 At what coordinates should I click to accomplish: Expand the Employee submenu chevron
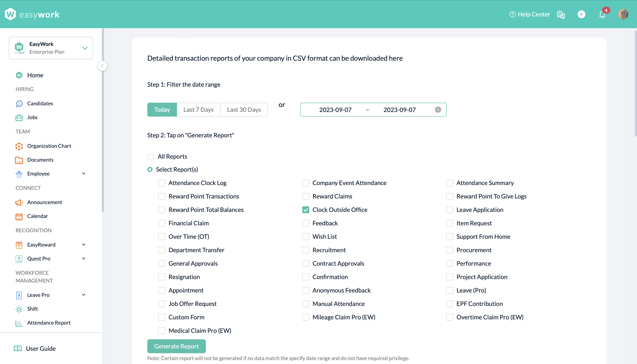(x=84, y=174)
